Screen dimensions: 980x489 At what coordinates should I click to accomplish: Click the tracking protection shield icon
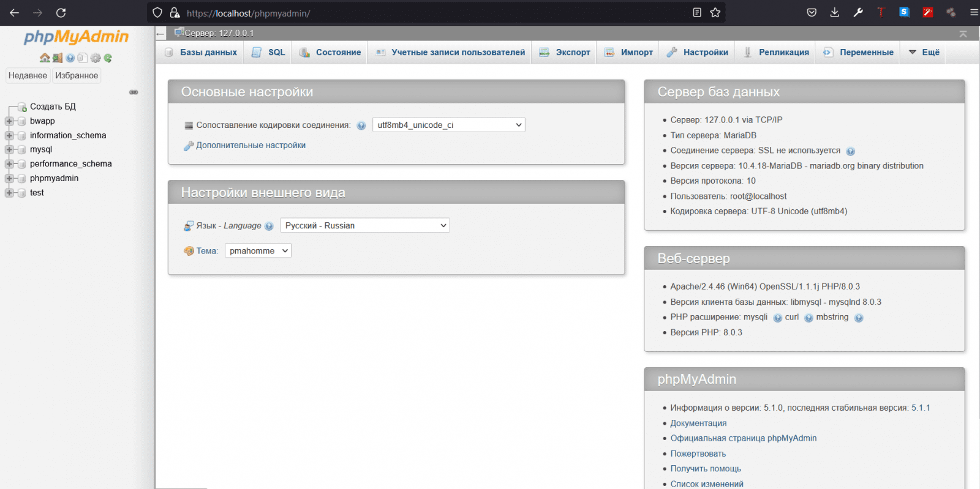click(x=157, y=12)
